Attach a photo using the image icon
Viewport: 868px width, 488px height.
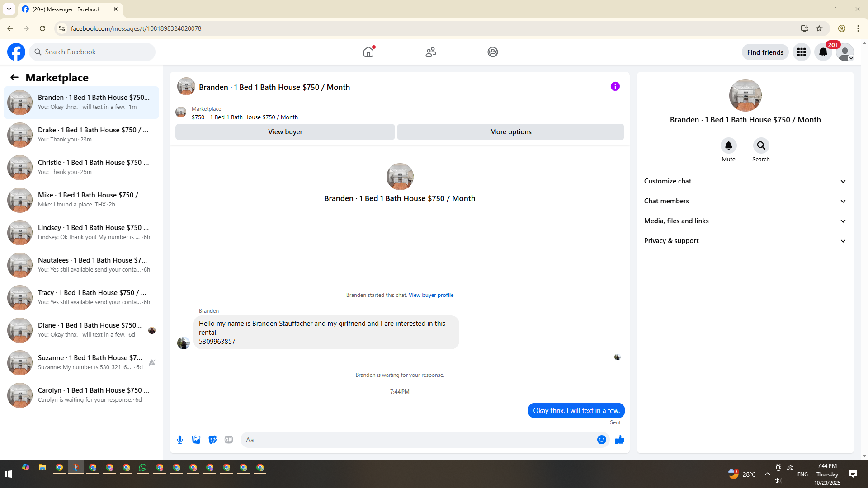click(x=196, y=440)
